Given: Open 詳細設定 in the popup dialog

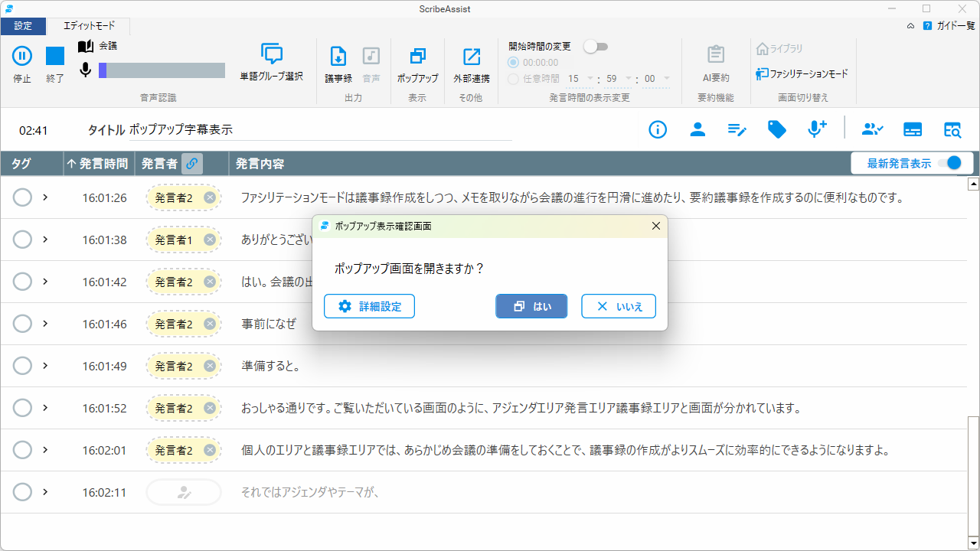Looking at the screenshot, I should coord(369,306).
